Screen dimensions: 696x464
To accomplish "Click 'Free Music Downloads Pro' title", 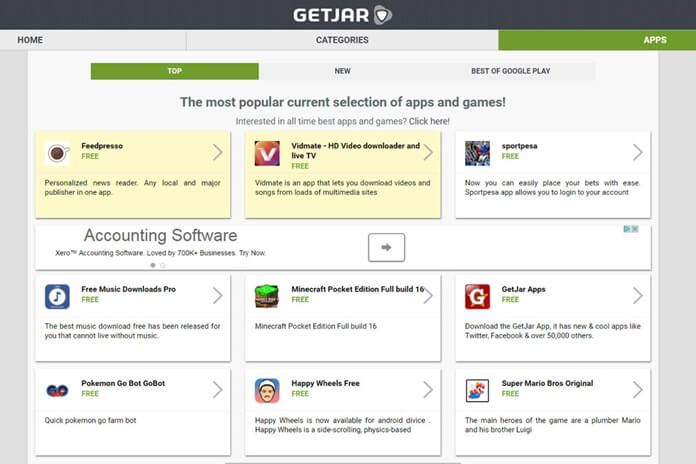I will (x=128, y=289).
